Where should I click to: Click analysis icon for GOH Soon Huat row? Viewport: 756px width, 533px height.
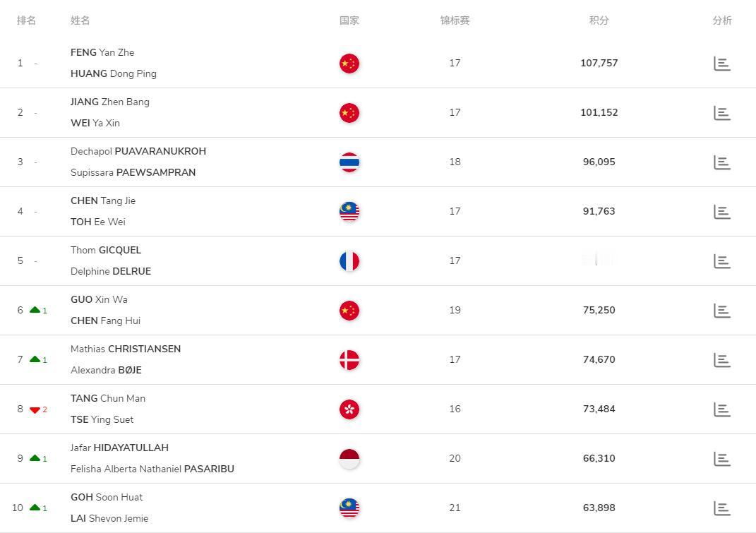click(x=721, y=508)
